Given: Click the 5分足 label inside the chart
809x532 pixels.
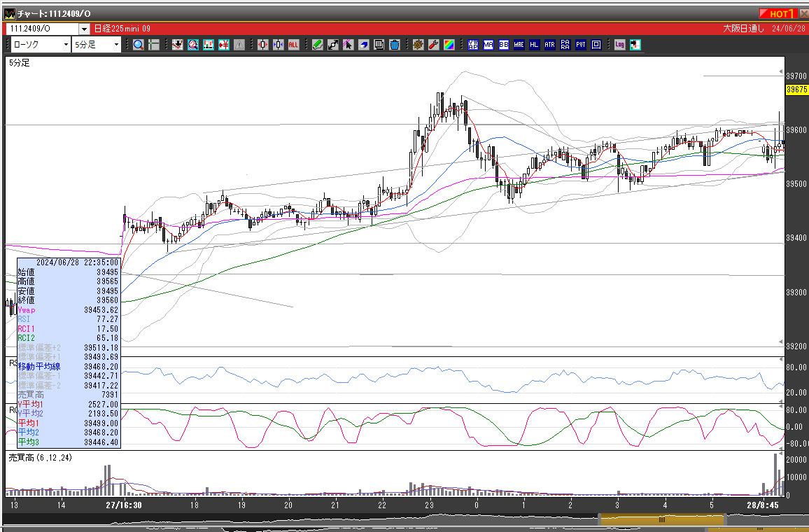Looking at the screenshot, I should coord(20,63).
